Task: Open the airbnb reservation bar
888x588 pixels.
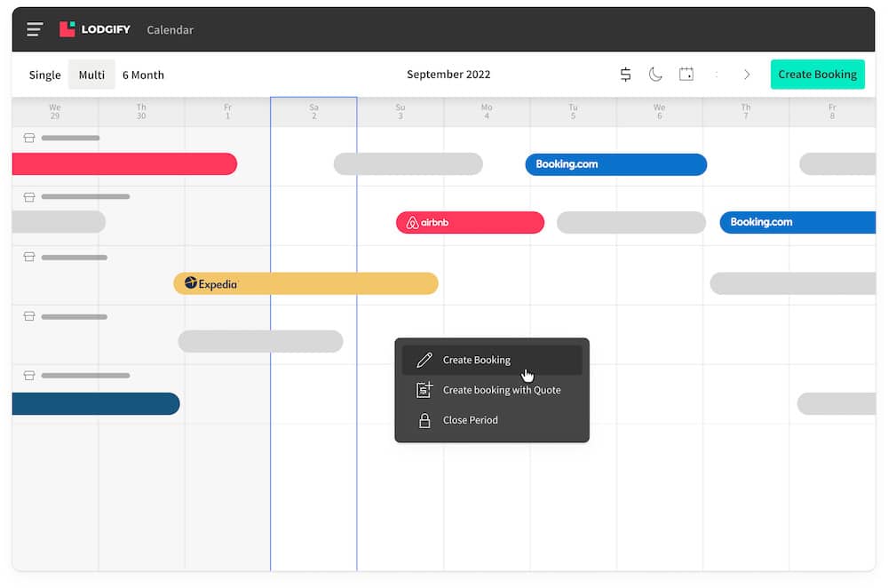Action: click(470, 223)
